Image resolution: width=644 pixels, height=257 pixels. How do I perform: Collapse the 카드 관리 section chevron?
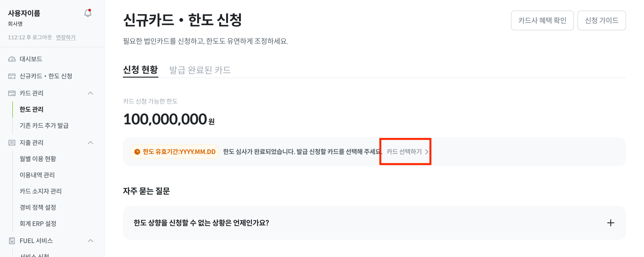[91, 93]
